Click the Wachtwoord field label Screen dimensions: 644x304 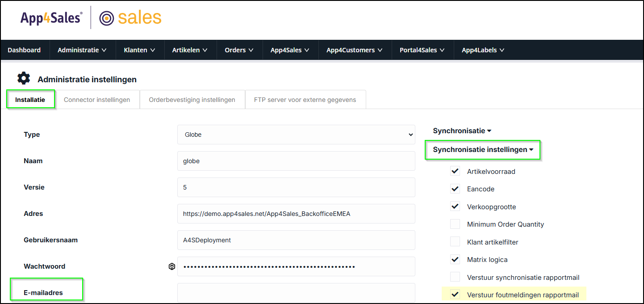(44, 266)
